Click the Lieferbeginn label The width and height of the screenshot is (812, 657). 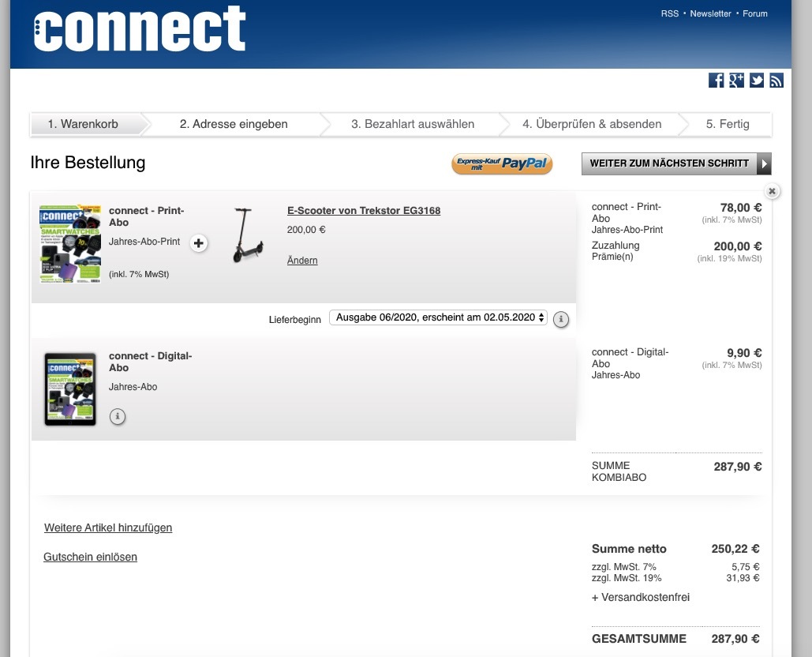[x=294, y=320]
